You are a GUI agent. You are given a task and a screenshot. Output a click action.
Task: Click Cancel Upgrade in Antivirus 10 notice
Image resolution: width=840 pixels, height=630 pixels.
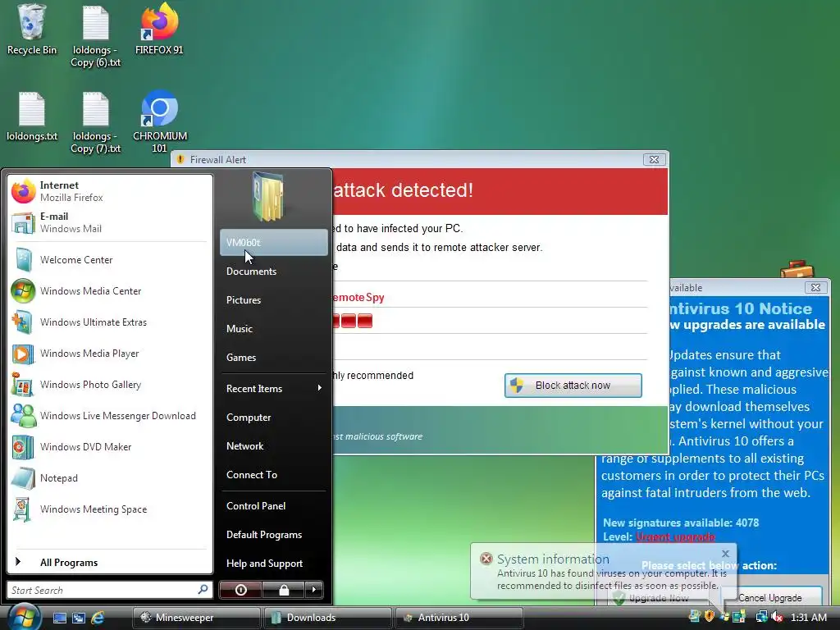[x=770, y=597]
